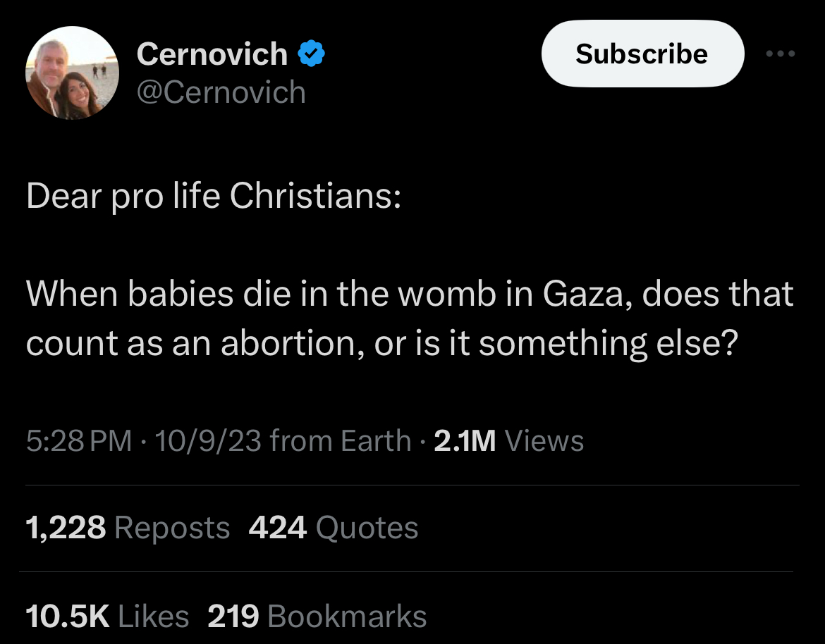Screen dimensions: 825x644
Task: Click the 'Dear pro life Christians:' line
Action: (x=214, y=196)
